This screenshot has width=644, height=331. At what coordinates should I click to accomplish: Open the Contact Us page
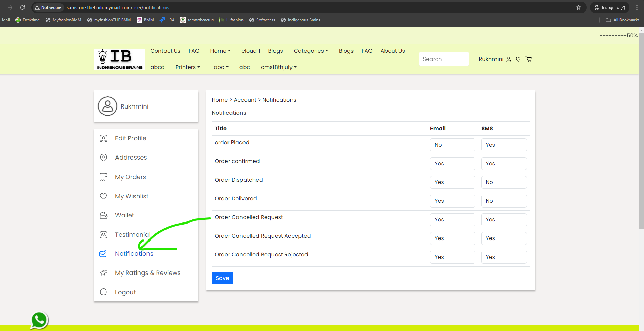(x=165, y=51)
